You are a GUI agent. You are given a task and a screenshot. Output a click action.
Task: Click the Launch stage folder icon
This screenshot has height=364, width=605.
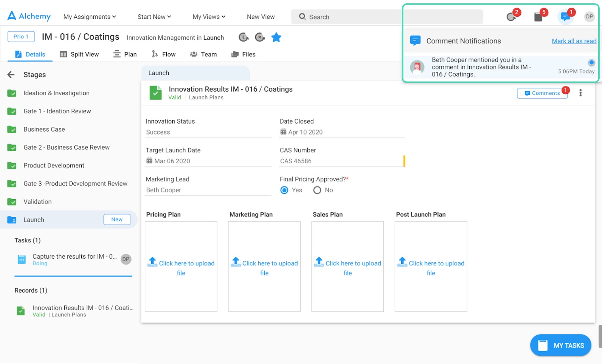click(12, 220)
